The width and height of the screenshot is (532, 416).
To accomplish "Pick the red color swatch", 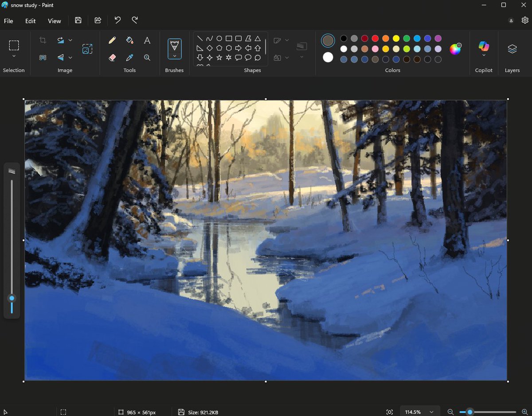I will (375, 39).
